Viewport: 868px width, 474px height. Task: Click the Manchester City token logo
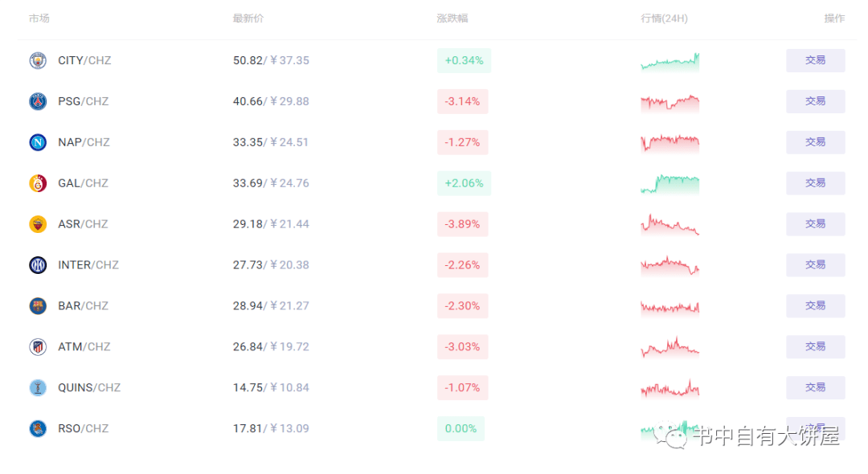38,60
